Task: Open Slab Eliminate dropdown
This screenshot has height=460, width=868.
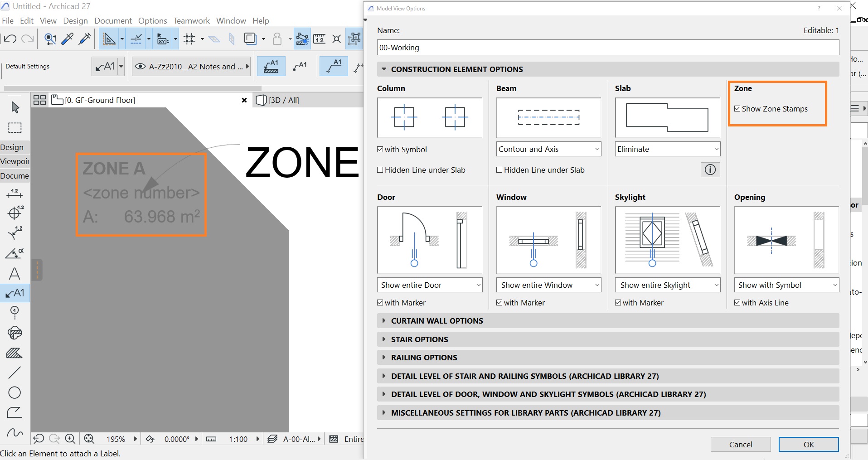Action: tap(667, 149)
